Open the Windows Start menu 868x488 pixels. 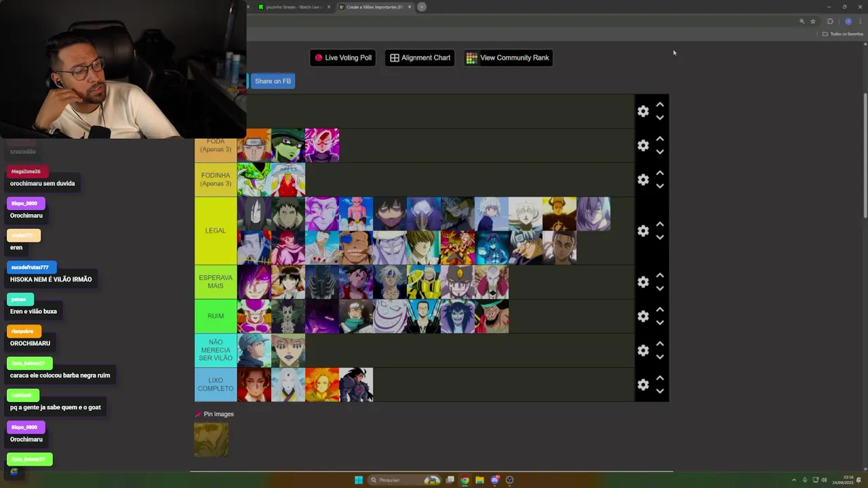pos(359,480)
